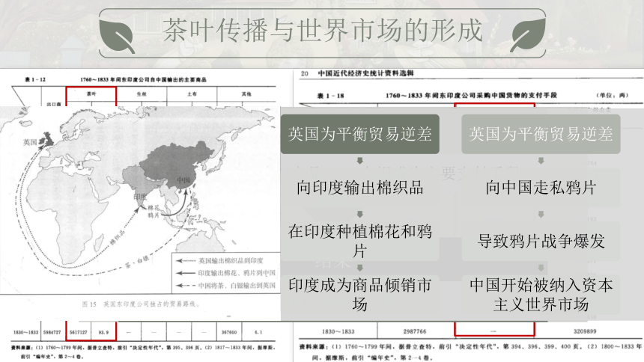Image resolution: width=644 pixels, height=362 pixels.
Task: Click the 印度 label on the map
Action: pyautogui.click(x=140, y=197)
